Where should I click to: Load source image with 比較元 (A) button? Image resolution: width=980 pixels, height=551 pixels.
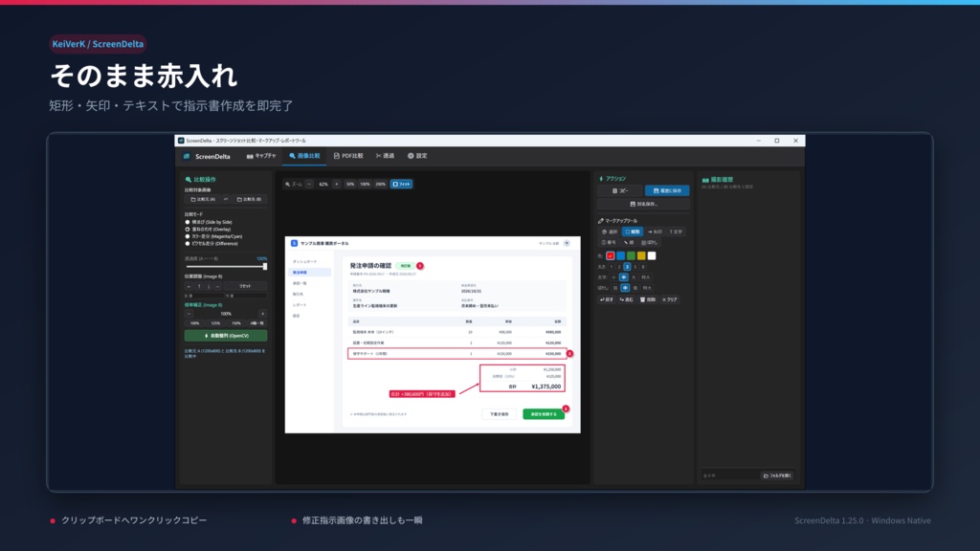203,199
